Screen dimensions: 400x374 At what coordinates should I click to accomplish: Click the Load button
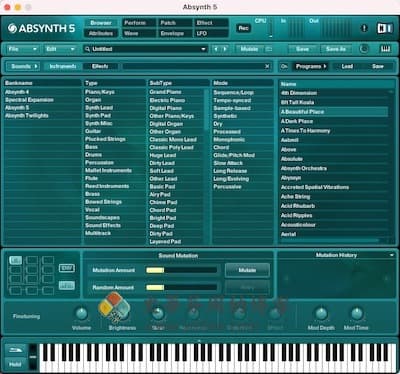pyautogui.click(x=347, y=66)
